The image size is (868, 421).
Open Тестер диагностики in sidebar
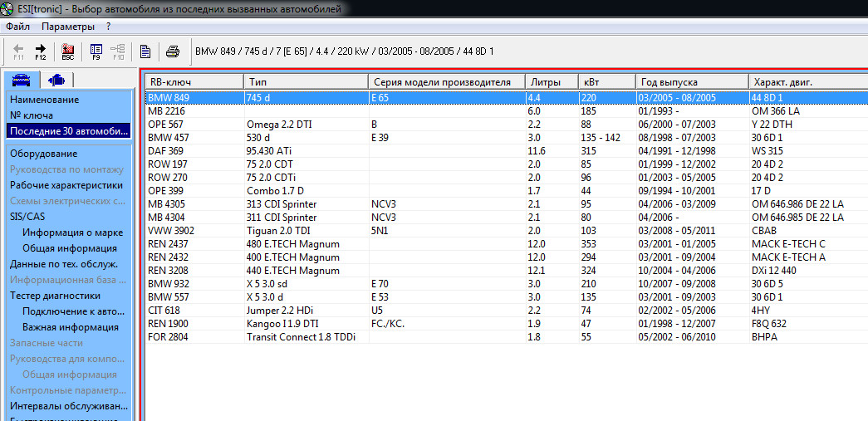pos(55,295)
